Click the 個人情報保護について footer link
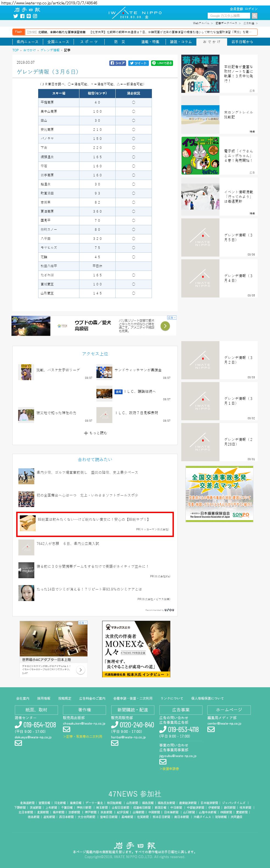Screen dimensions: 270x868 pyautogui.click(x=207, y=698)
